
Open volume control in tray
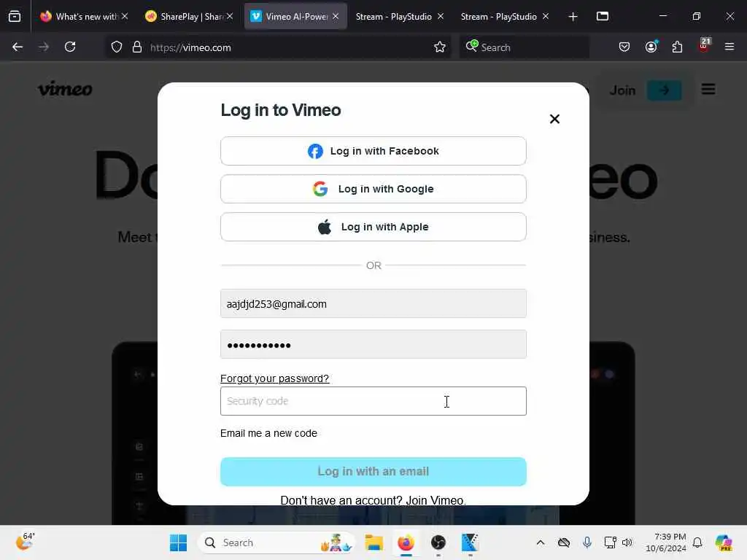627,542
